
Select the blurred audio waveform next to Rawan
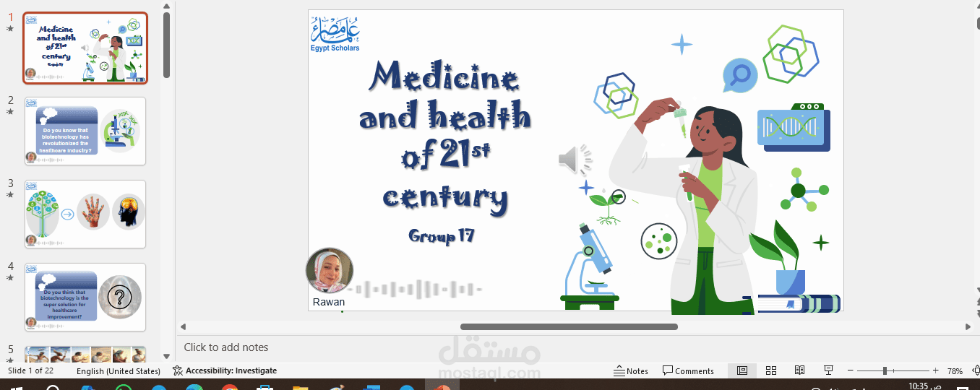416,290
